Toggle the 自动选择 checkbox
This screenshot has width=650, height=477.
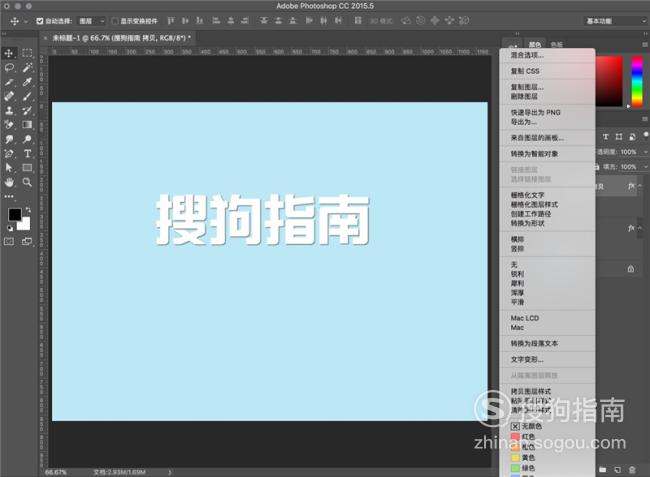pyautogui.click(x=40, y=21)
